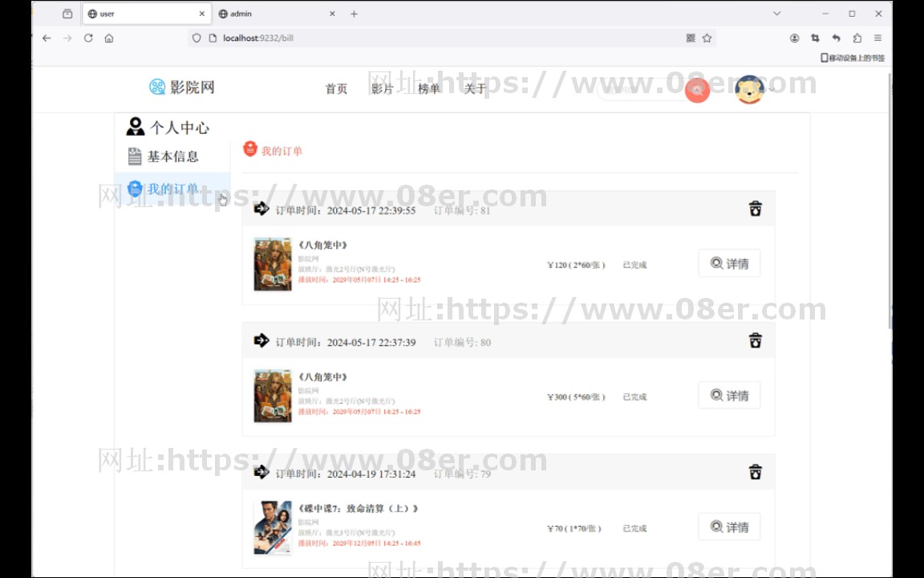This screenshot has width=924, height=578.
Task: Click the red 我的订单 section heading
Action: point(273,150)
